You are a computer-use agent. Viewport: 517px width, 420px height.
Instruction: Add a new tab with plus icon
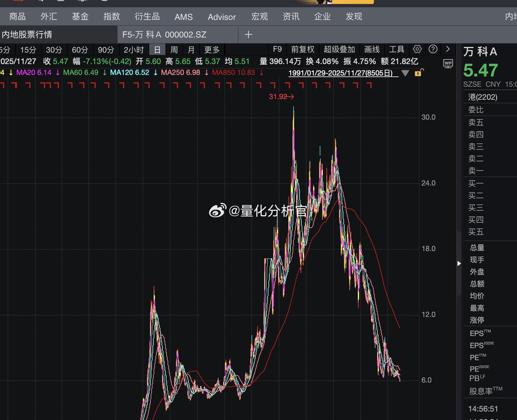[248, 35]
